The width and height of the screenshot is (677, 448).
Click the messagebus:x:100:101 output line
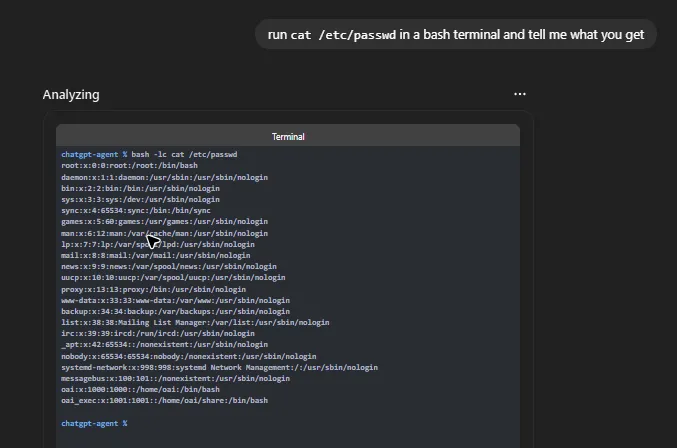tap(176, 379)
